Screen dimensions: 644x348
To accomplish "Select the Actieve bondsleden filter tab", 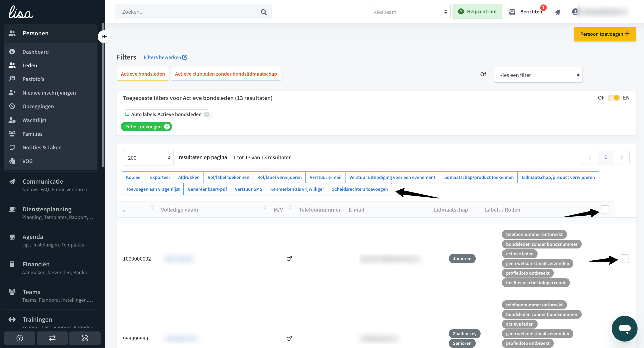I will coord(143,74).
